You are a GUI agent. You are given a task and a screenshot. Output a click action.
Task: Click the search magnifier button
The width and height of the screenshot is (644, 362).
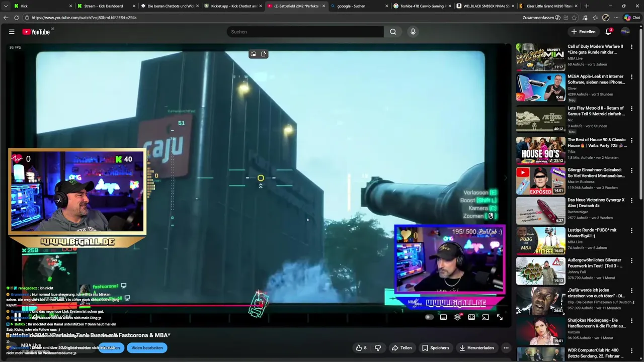pyautogui.click(x=393, y=32)
